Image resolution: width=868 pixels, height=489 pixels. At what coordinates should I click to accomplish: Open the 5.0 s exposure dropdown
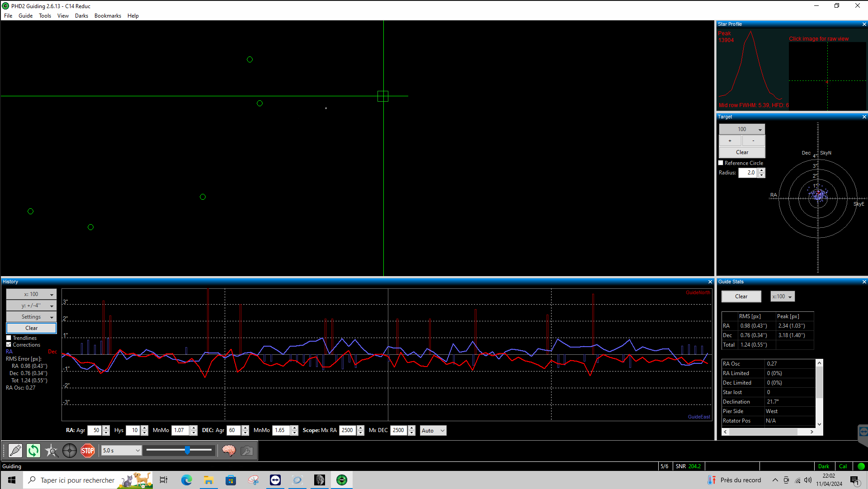pyautogui.click(x=121, y=451)
